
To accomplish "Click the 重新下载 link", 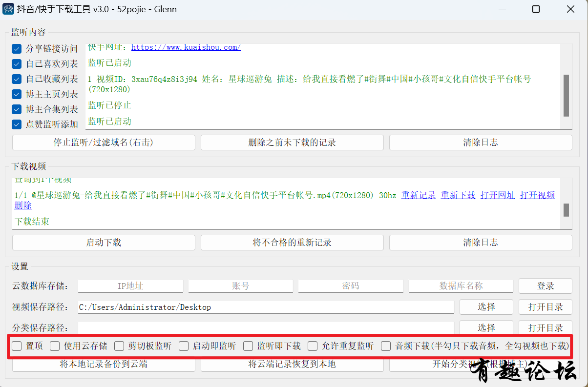I will point(458,195).
